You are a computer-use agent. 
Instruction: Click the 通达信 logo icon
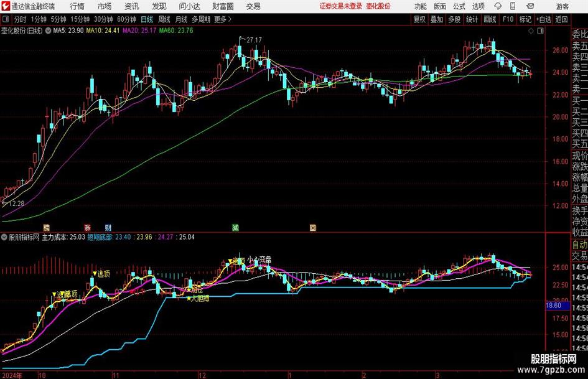tap(5, 6)
